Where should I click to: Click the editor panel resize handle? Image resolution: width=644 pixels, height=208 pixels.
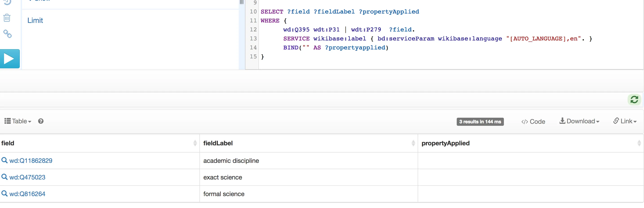click(x=242, y=2)
